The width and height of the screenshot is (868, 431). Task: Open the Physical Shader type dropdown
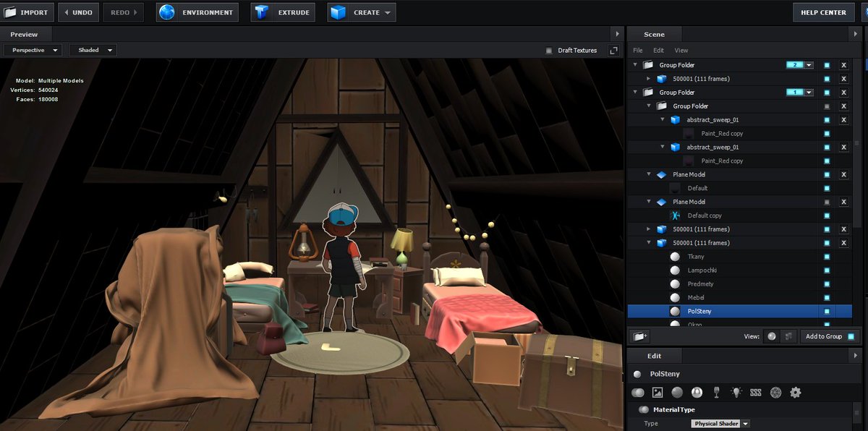[x=720, y=424]
